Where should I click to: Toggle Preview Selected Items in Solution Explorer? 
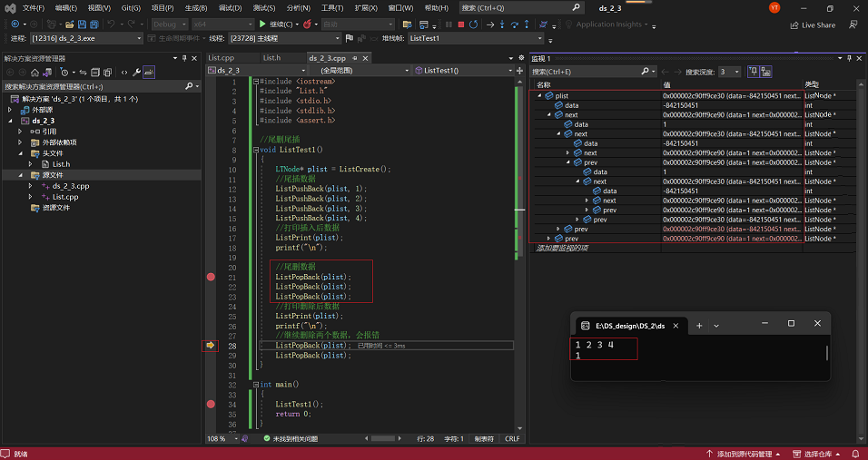pos(149,73)
